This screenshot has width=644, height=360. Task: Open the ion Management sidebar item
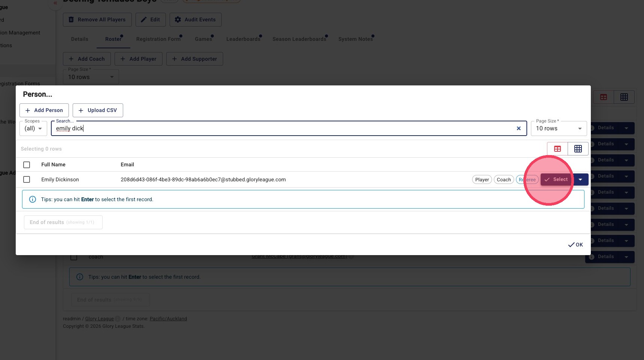[x=20, y=33]
